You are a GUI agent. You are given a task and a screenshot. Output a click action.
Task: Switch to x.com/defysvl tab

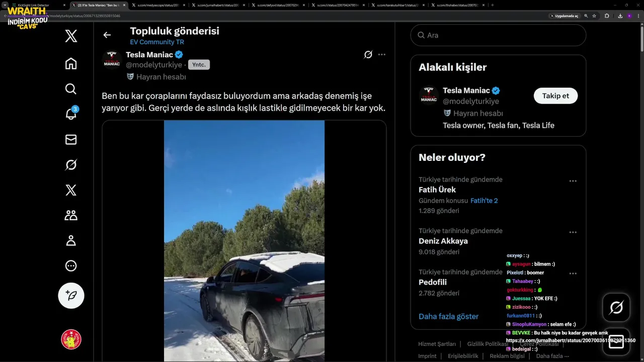pos(277,5)
